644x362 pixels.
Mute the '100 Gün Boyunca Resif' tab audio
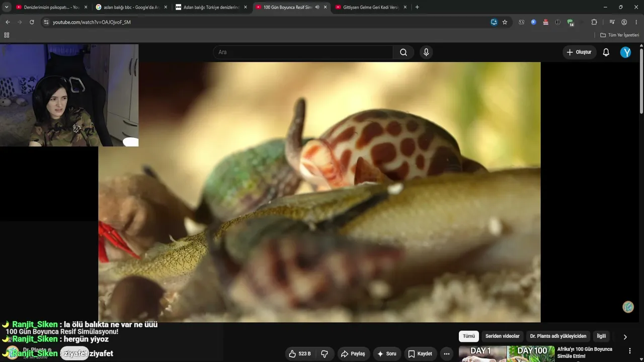(317, 7)
